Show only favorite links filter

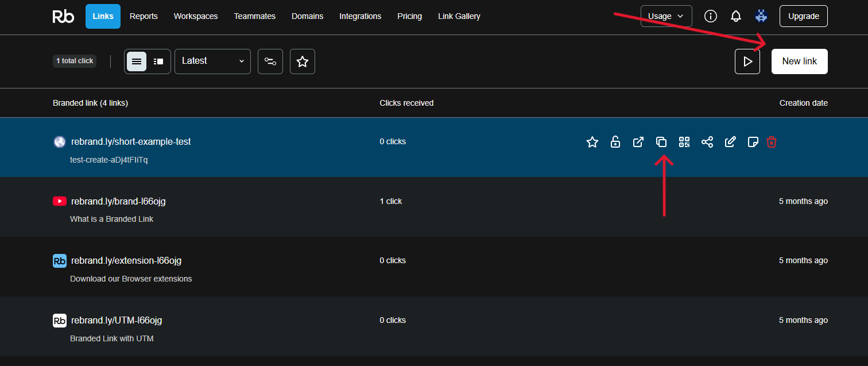click(x=303, y=61)
